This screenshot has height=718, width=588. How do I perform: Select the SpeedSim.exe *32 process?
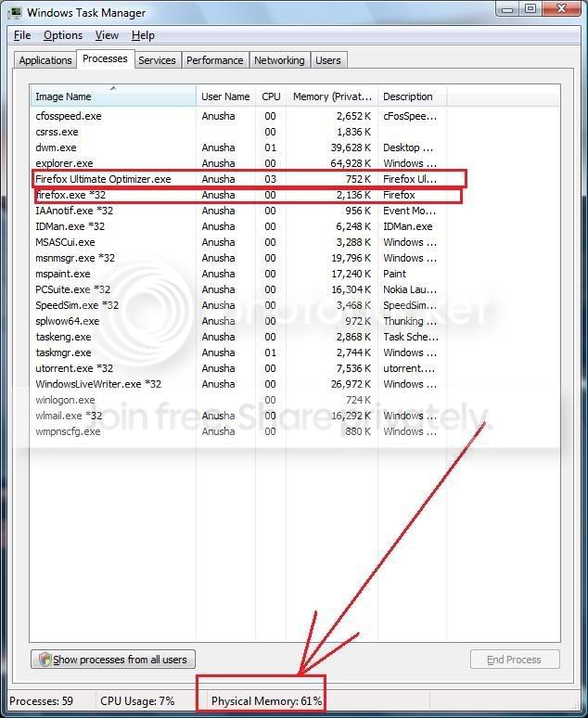(x=238, y=305)
